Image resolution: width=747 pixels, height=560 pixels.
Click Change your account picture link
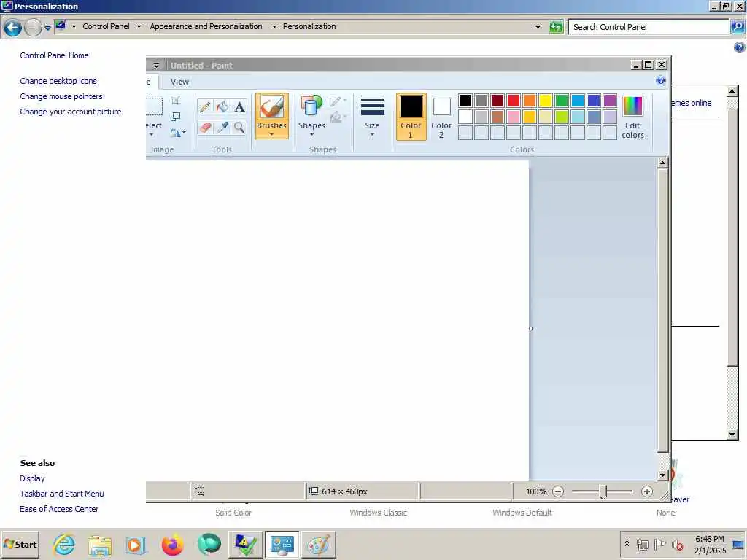click(x=71, y=112)
